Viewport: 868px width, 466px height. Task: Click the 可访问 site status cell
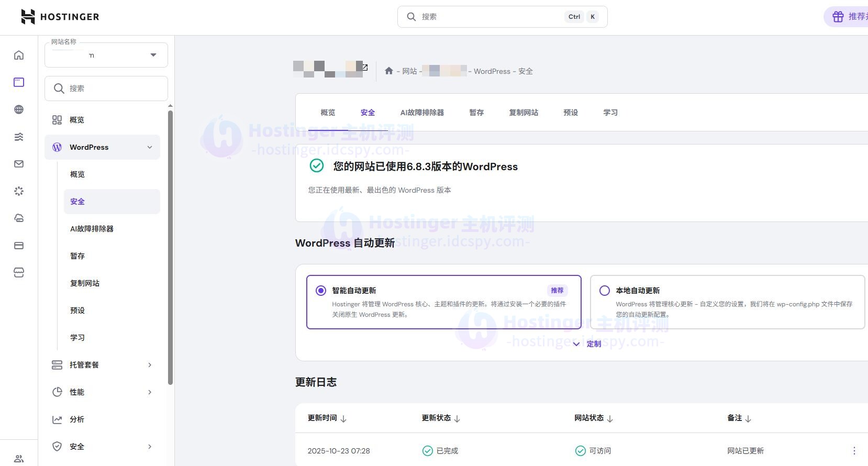point(593,451)
